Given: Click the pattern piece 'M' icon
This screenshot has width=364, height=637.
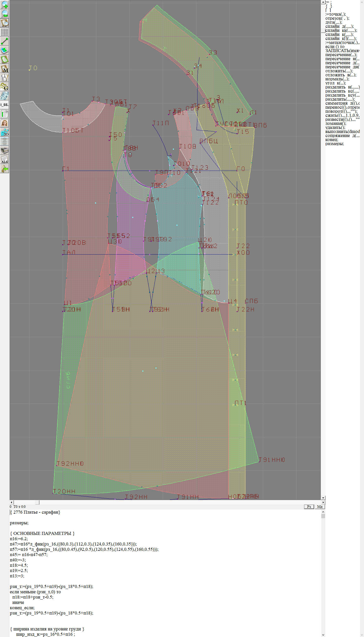Looking at the screenshot, I should [x=5, y=69].
